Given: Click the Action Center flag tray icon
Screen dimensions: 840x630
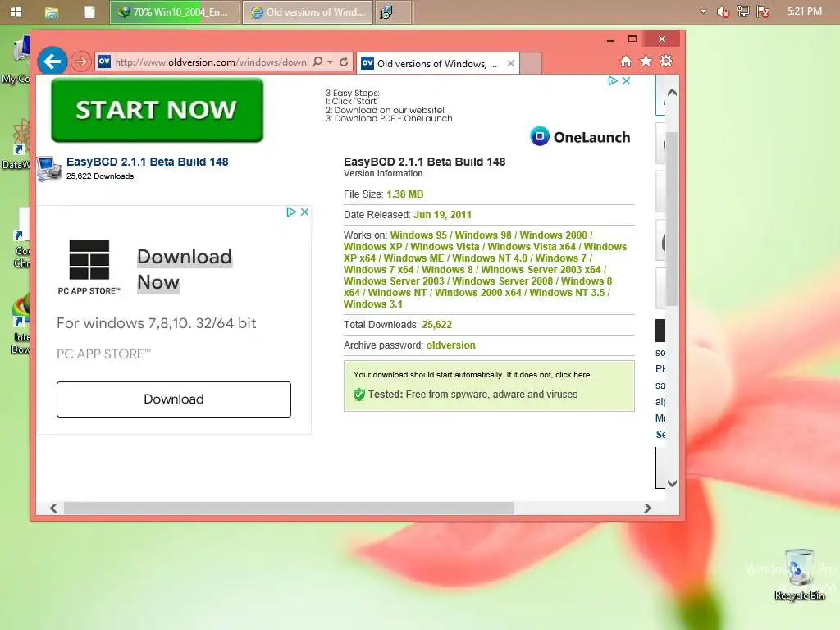Looking at the screenshot, I should pos(763,11).
